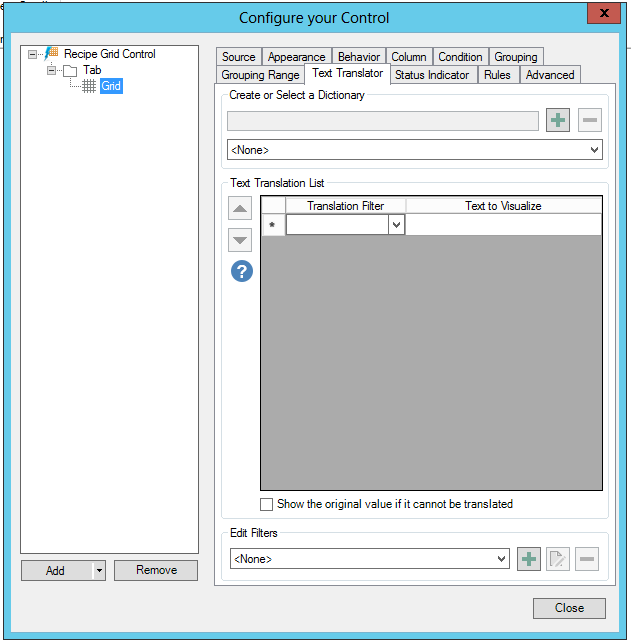Open the Rules tab
The height and width of the screenshot is (642, 631).
click(x=497, y=75)
